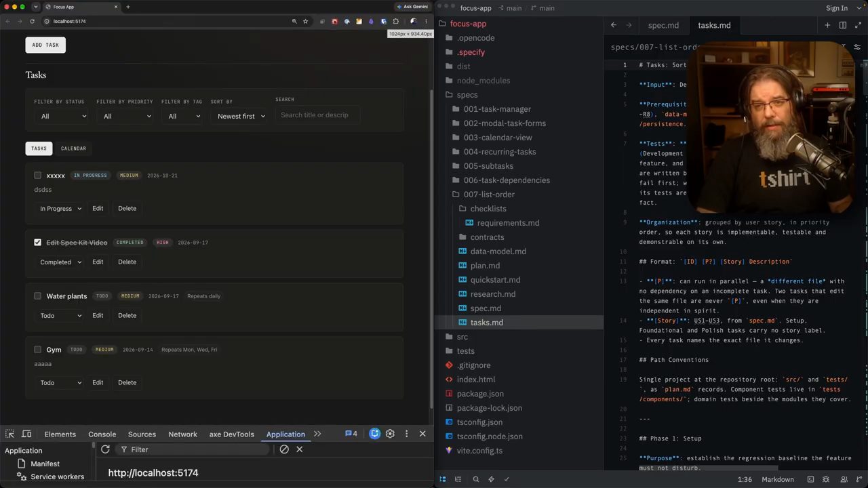Collapse the 007-list-order folder

pyautogui.click(x=488, y=195)
